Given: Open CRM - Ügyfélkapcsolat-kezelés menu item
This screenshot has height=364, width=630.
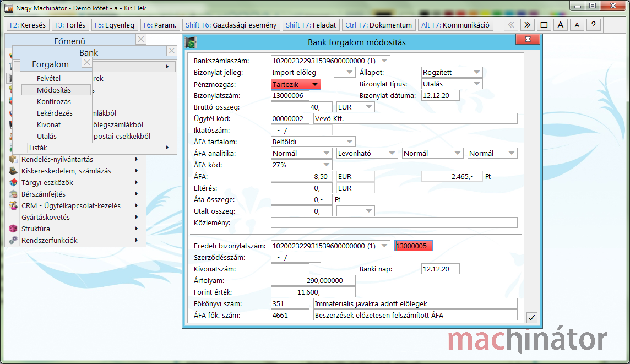Looking at the screenshot, I should pyautogui.click(x=75, y=206).
